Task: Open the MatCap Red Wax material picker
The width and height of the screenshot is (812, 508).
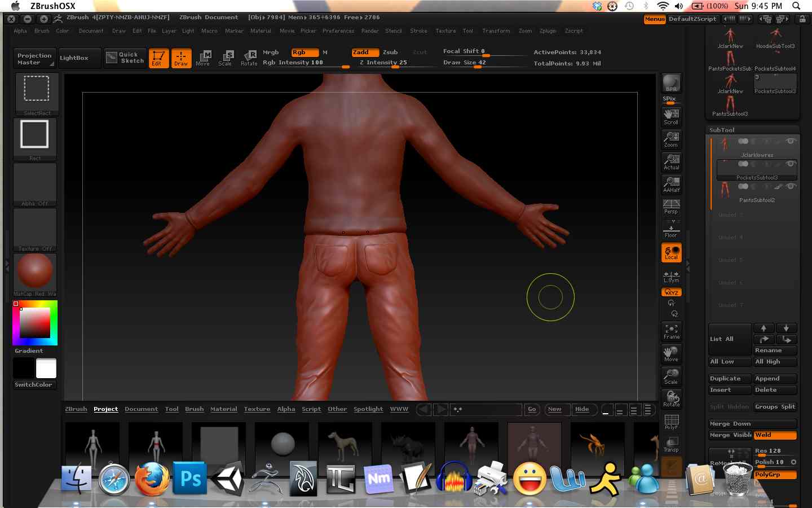Action: (x=35, y=274)
